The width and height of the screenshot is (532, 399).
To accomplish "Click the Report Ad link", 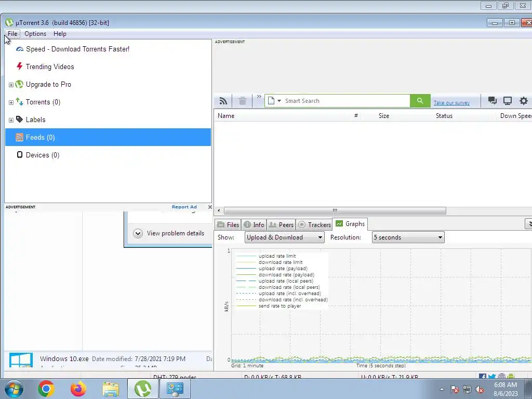I will pyautogui.click(x=184, y=207).
